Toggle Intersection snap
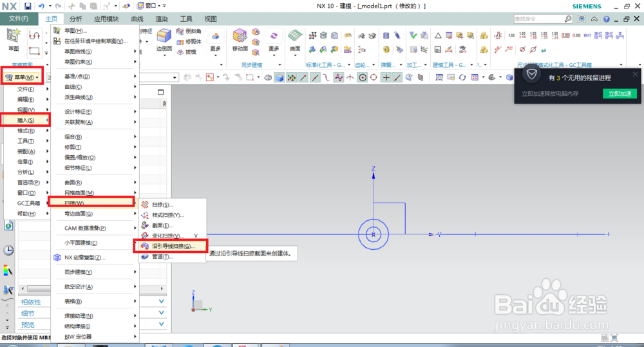This screenshot has width=644, height=347. tap(350, 77)
